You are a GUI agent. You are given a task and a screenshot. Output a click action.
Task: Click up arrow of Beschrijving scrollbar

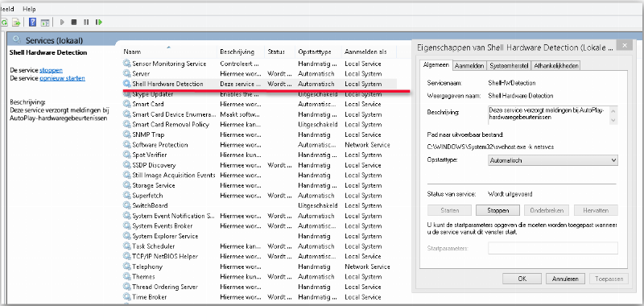pyautogui.click(x=613, y=111)
